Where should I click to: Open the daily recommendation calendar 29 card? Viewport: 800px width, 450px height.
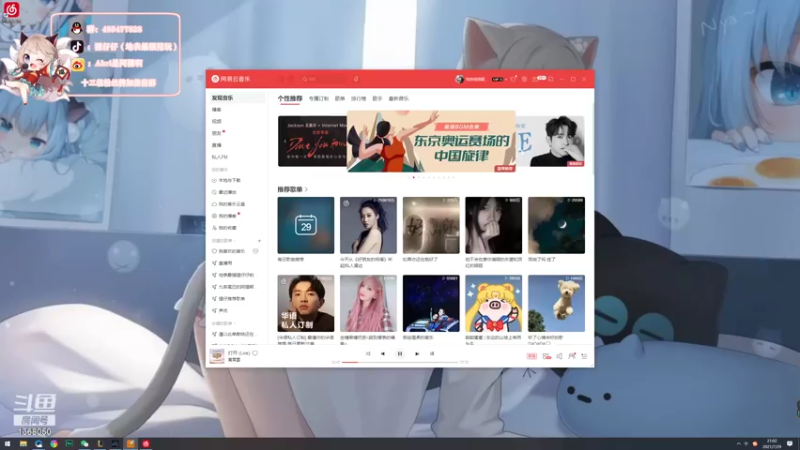click(306, 225)
